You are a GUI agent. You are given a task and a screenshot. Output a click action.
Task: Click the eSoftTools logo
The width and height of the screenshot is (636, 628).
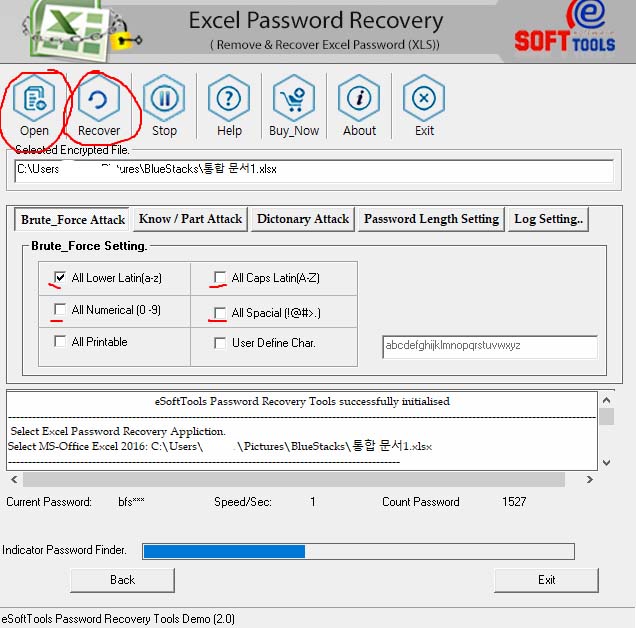[x=564, y=27]
